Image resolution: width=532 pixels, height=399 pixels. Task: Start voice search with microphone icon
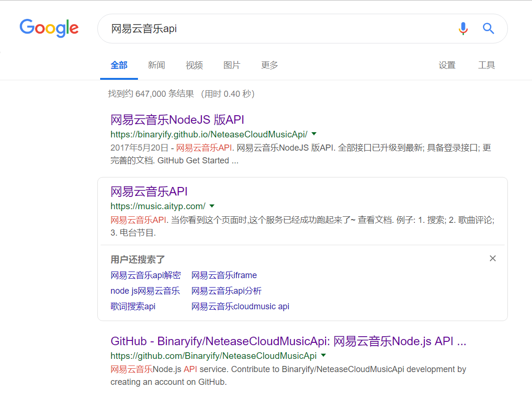(463, 28)
